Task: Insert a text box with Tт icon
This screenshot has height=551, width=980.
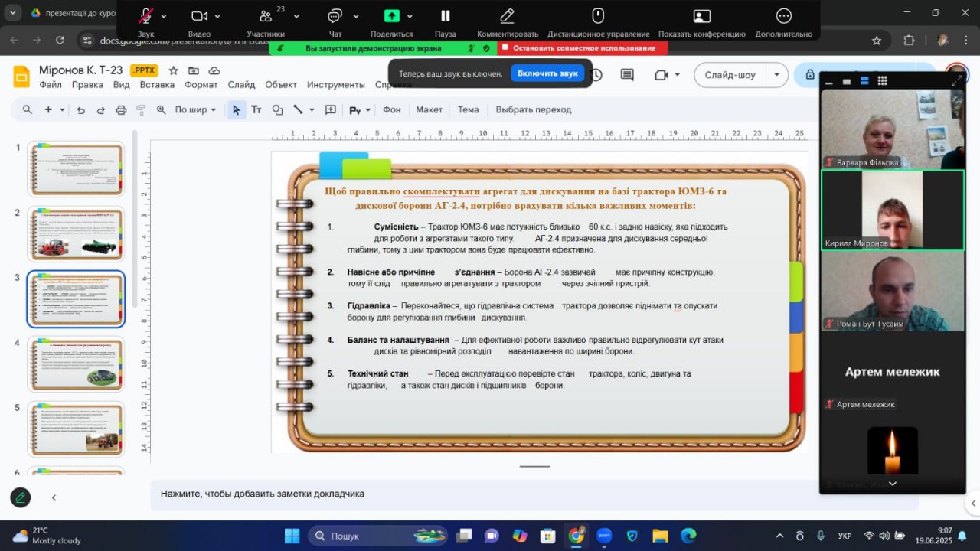Action: (256, 110)
